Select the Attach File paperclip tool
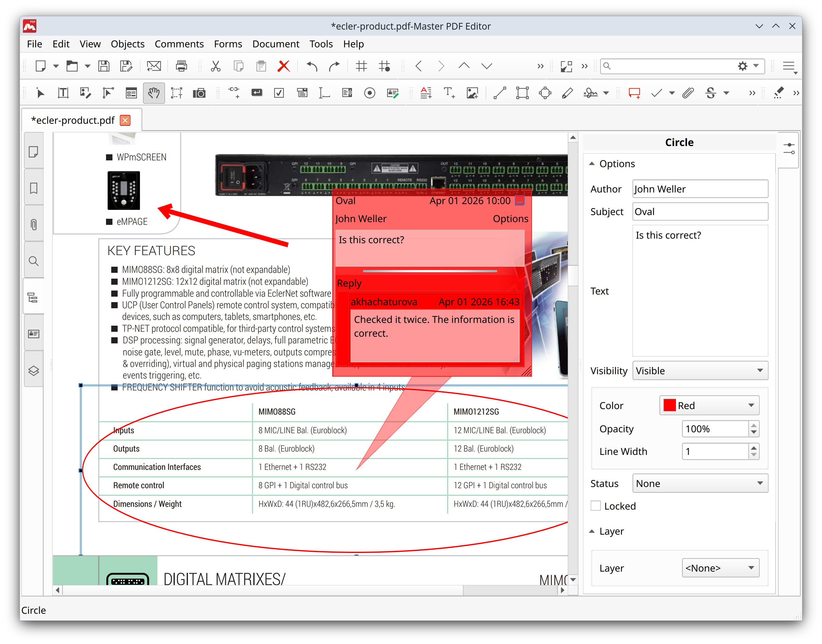Image resolution: width=822 pixels, height=644 pixels. (x=688, y=93)
